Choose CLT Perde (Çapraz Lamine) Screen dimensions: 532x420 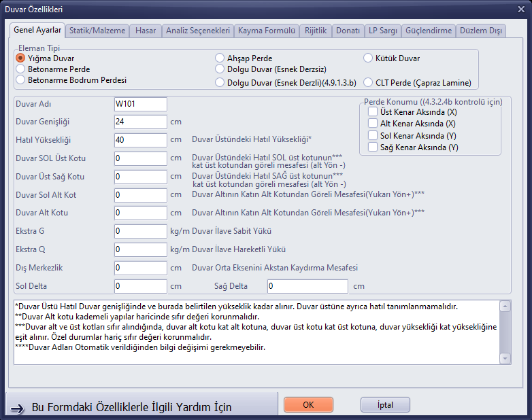point(368,82)
